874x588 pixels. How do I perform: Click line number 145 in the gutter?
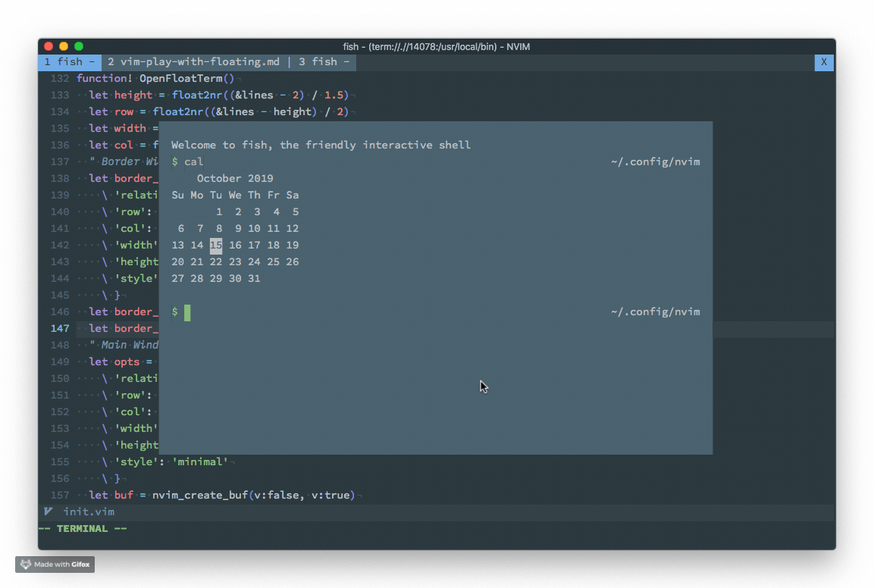pyautogui.click(x=60, y=295)
